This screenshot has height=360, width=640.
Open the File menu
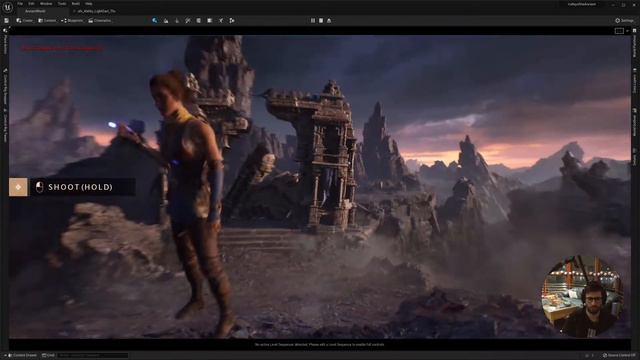pyautogui.click(x=20, y=4)
